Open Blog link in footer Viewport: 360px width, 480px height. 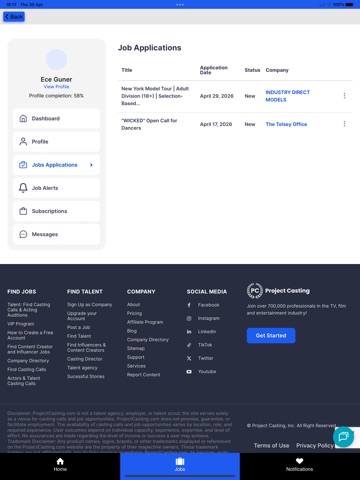click(132, 331)
